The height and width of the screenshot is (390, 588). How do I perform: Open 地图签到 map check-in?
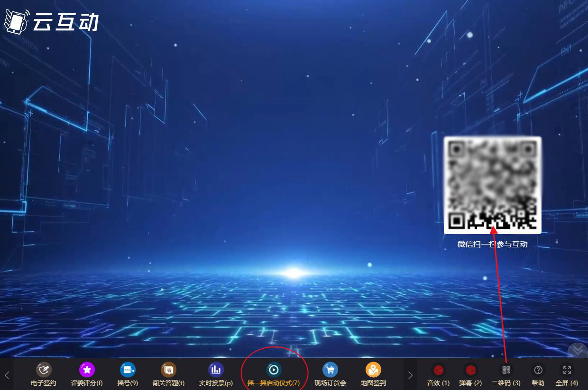[373, 373]
